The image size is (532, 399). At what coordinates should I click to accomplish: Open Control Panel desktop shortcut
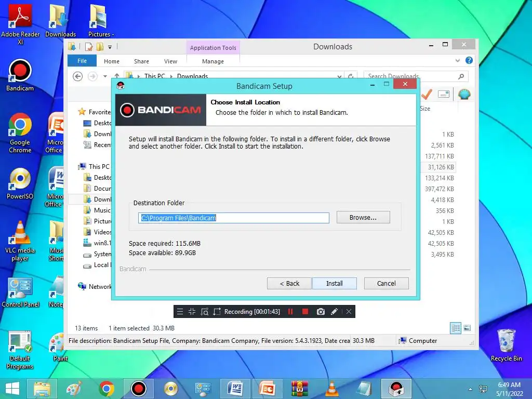point(20,292)
